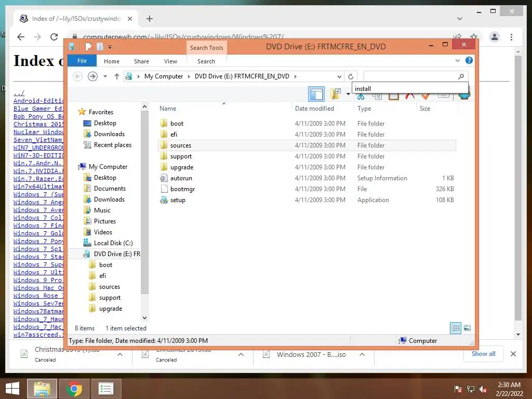Open the recent locations dropdown arrow
The width and height of the screenshot is (532, 399).
(x=105, y=76)
